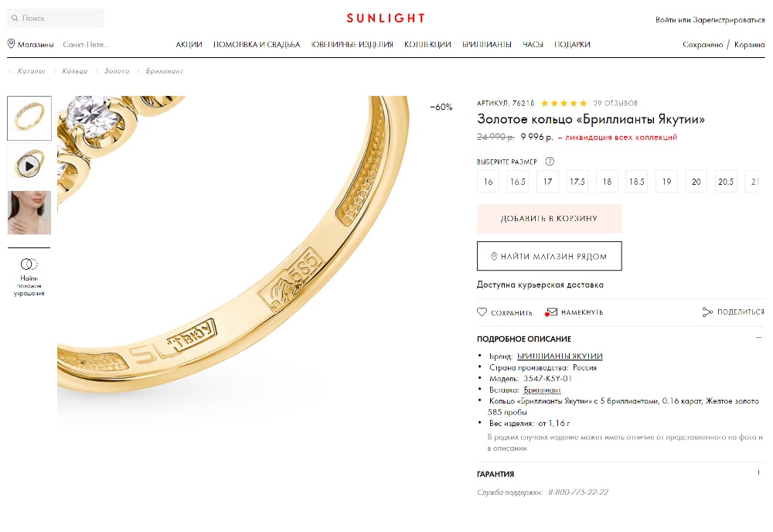Click the search magnifier icon

[15, 19]
